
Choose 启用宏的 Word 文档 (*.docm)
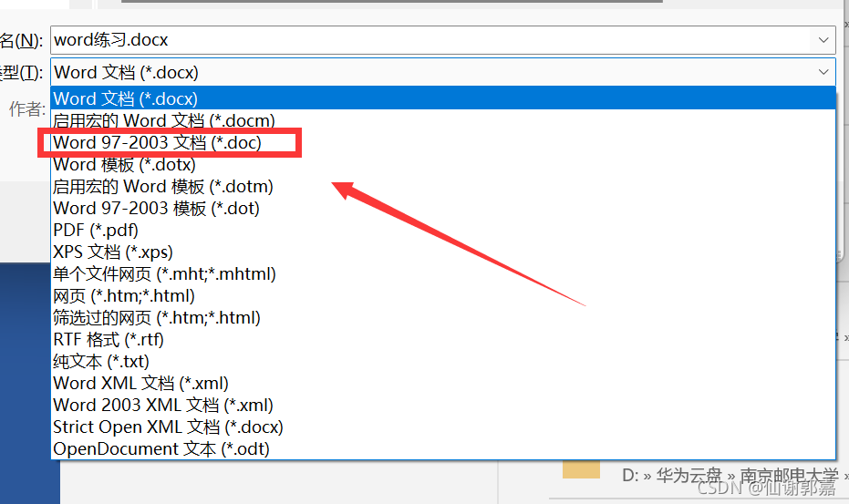coord(443,120)
